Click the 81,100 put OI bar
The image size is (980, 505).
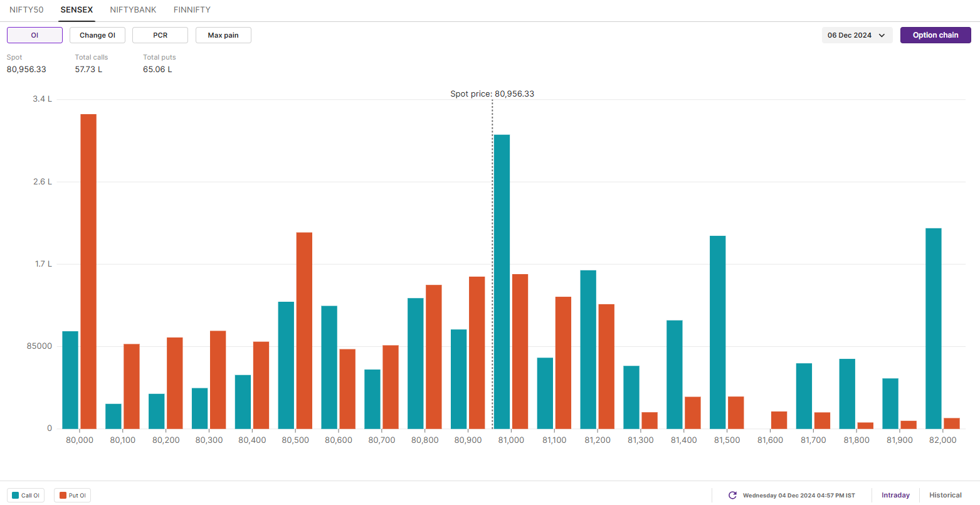pyautogui.click(x=563, y=363)
